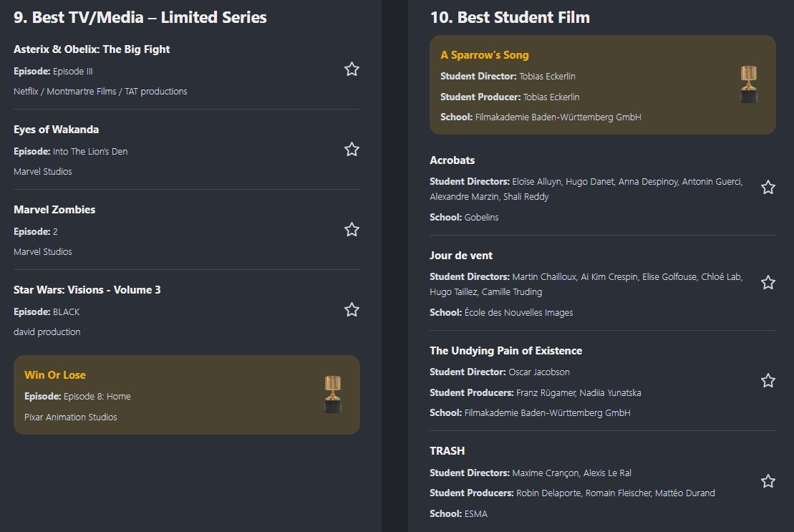Click the trophy icon on A Sparrow's Song

748,84
